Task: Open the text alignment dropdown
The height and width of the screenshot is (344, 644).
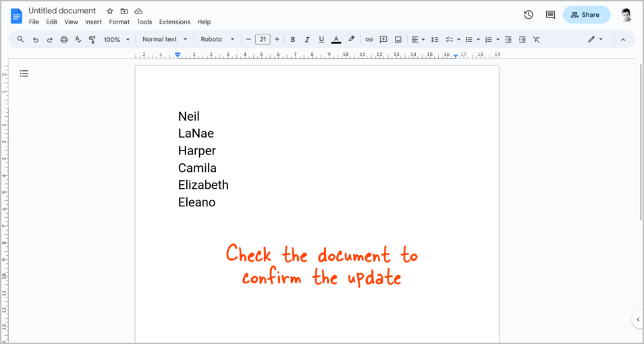Action: pyautogui.click(x=418, y=40)
